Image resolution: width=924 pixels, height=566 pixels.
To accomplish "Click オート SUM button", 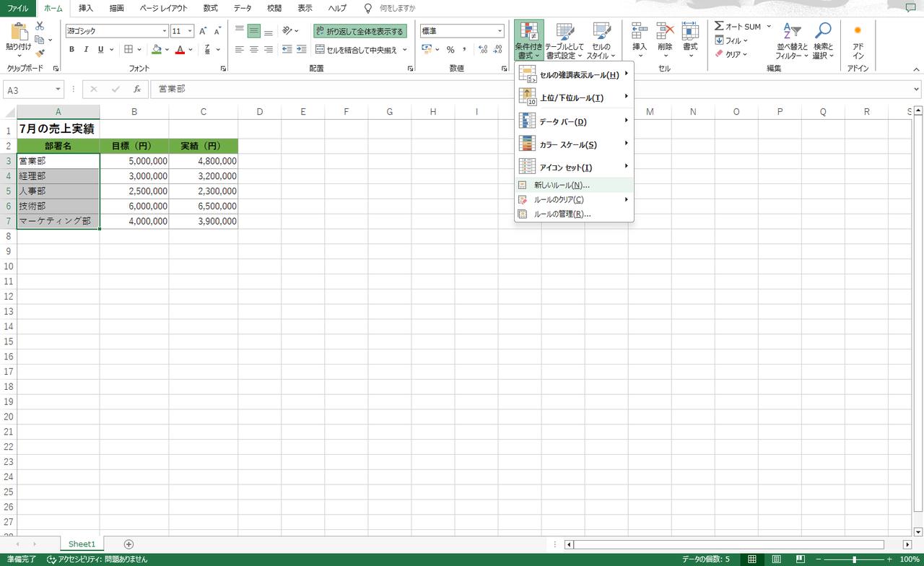I will click(x=738, y=26).
